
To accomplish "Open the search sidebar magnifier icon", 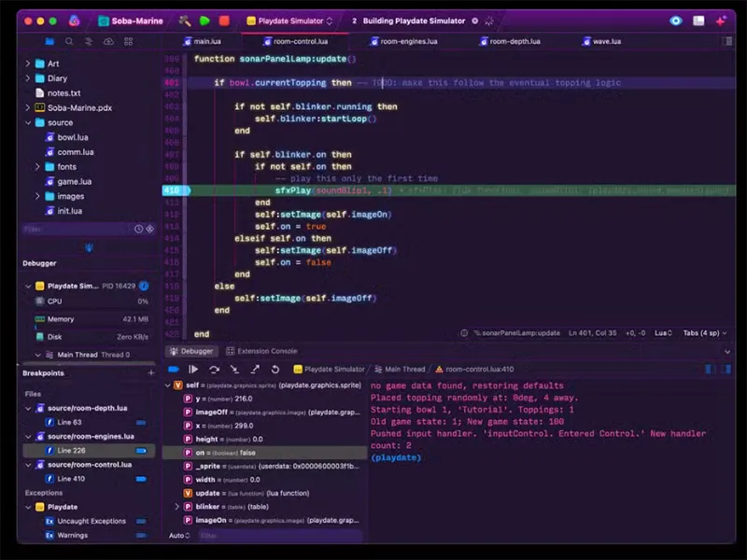I will coord(69,42).
